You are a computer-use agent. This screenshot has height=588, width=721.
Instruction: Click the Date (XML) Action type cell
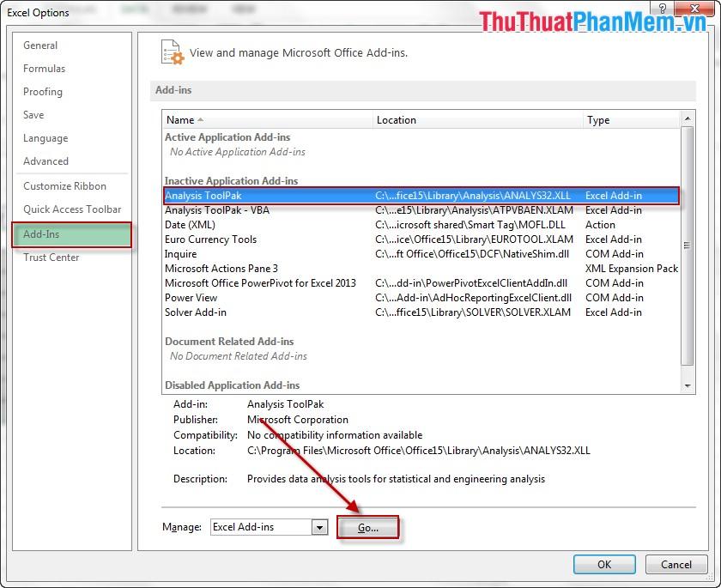click(x=600, y=225)
